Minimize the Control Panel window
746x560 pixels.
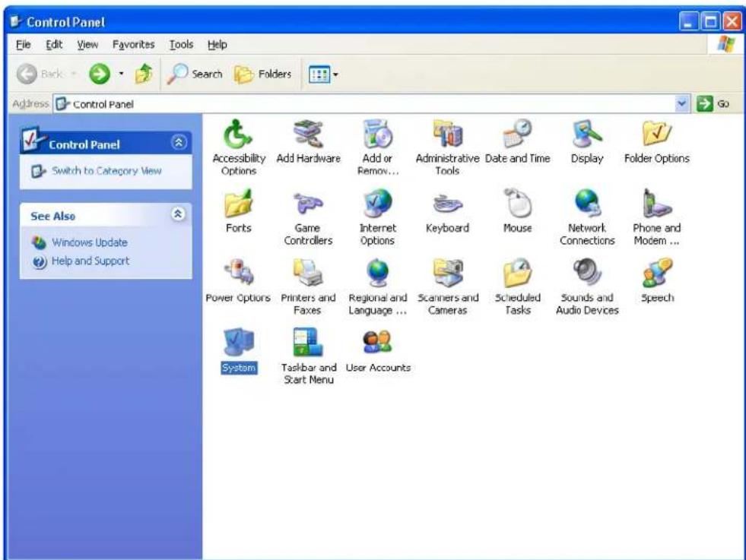click(688, 21)
